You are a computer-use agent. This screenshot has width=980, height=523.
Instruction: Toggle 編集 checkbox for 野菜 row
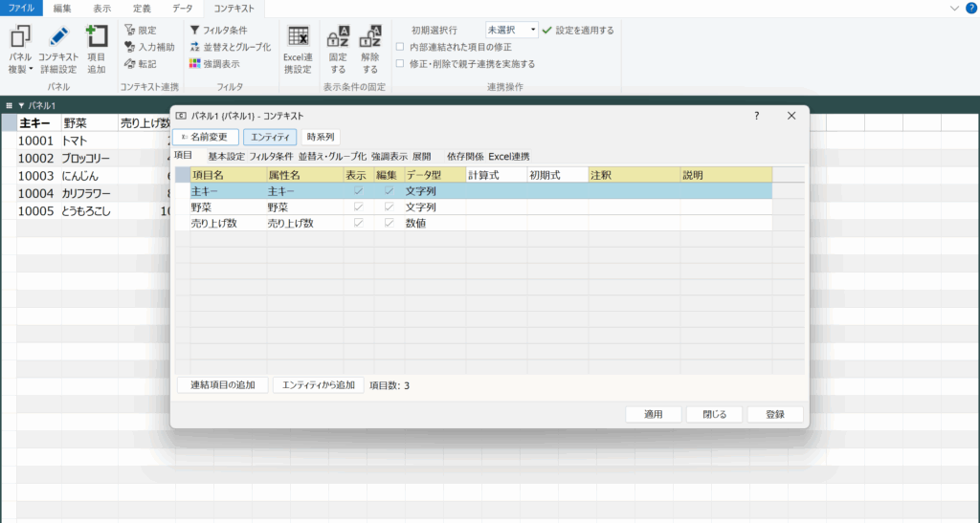(389, 207)
